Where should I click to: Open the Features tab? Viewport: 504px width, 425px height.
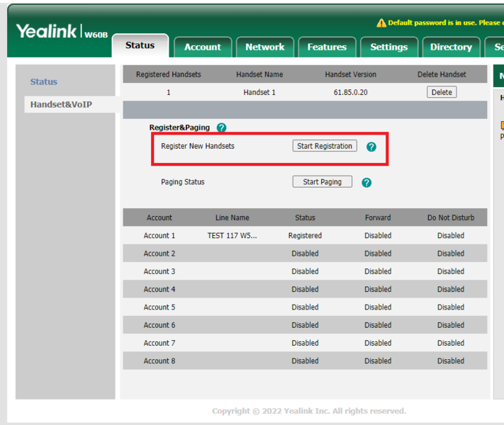click(327, 47)
